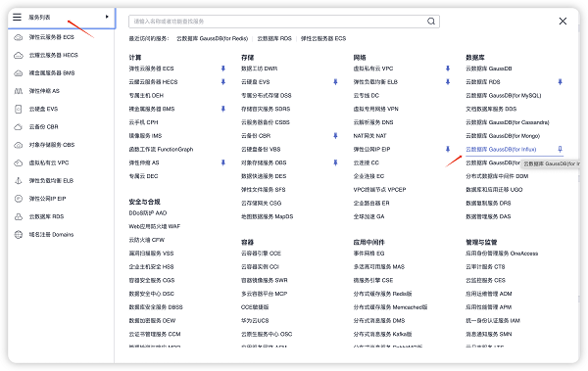Screen dimensions: 588x371
Task: Open 弹性云服务器 ECS sidebar icon
Action: 19,37
